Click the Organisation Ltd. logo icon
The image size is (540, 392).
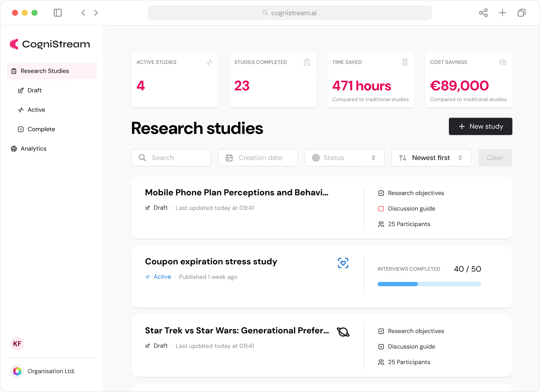17,371
